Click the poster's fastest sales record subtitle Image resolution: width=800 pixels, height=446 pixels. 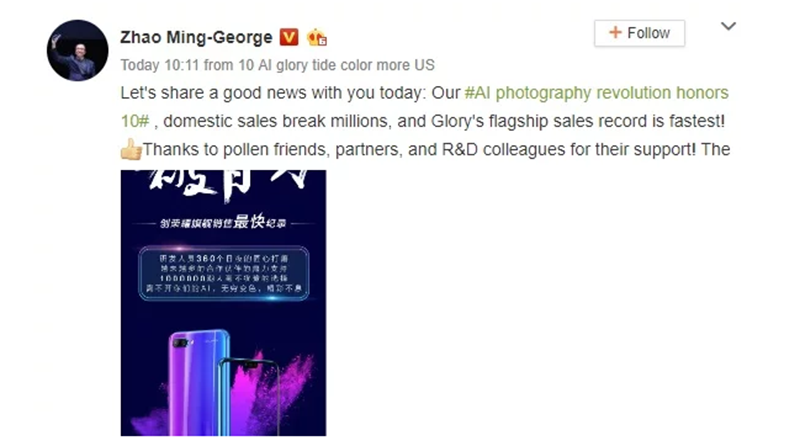click(223, 222)
